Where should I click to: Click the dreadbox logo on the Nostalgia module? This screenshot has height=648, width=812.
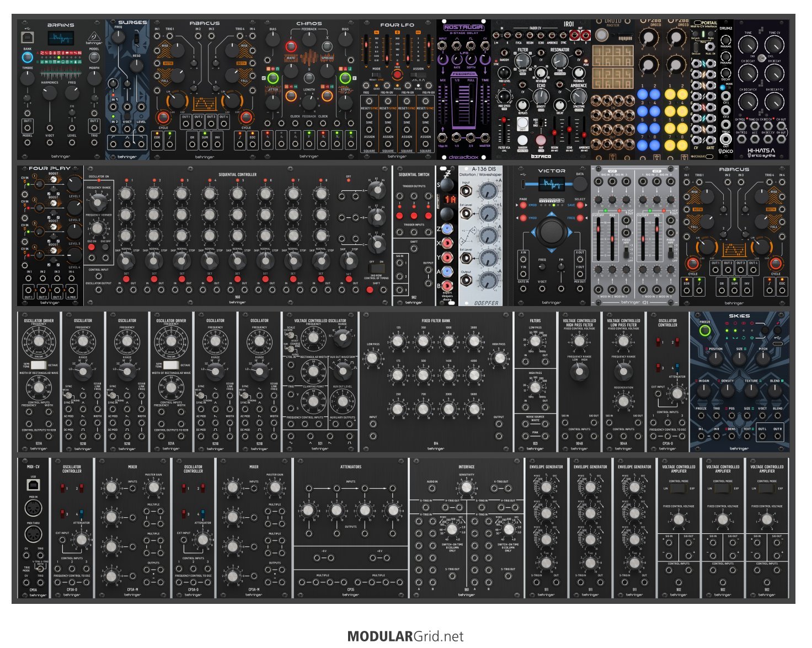tap(463, 157)
